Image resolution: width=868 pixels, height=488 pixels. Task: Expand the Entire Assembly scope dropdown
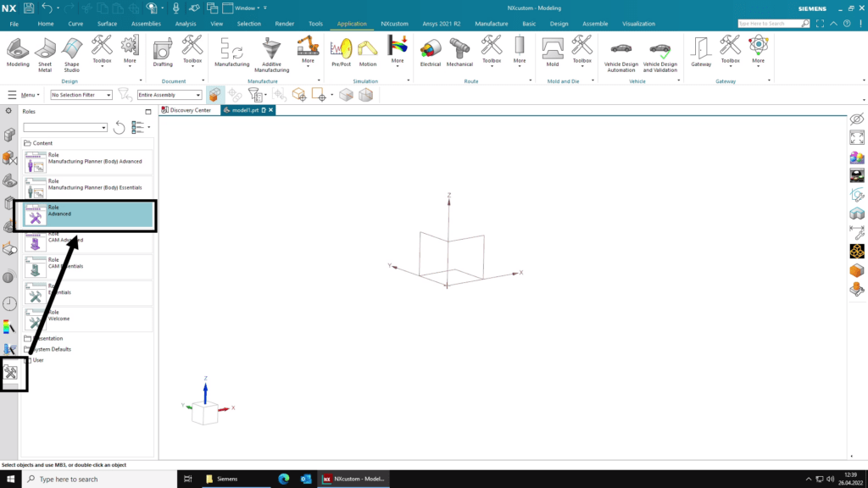[170, 95]
